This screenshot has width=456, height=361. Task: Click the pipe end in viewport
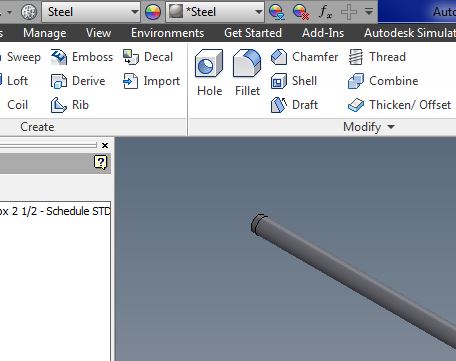pos(259,224)
